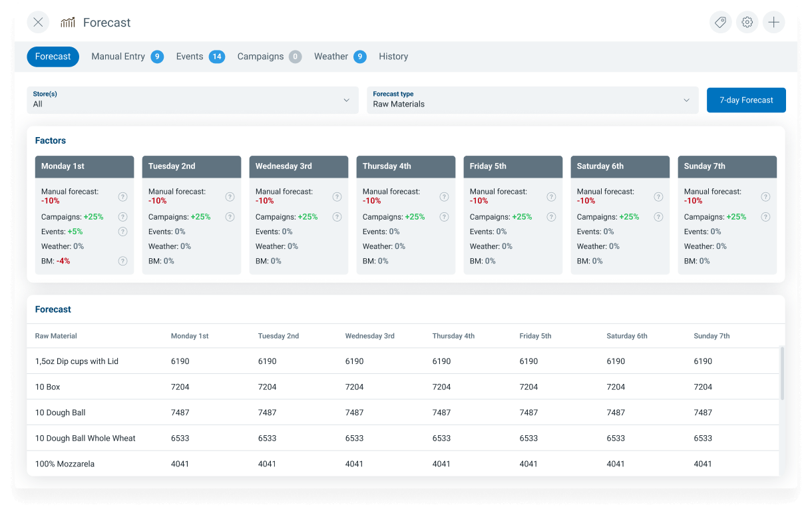View help for Thursday 4th Manual forecast
This screenshot has height=515, width=812.
pyautogui.click(x=444, y=197)
